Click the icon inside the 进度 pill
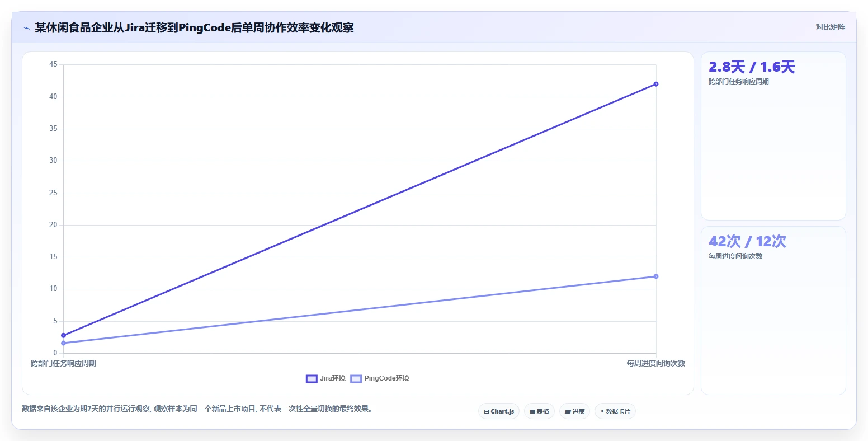The image size is (868, 441). [568, 411]
